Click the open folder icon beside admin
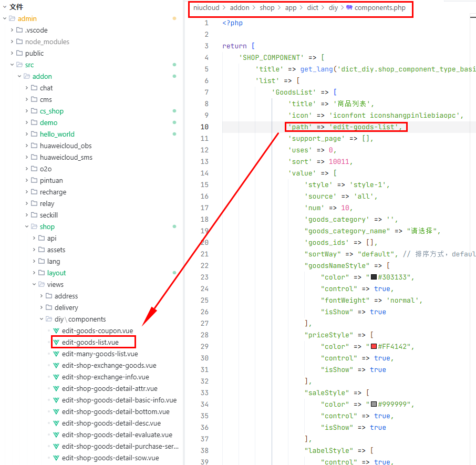This screenshot has width=476, height=465. 12,18
